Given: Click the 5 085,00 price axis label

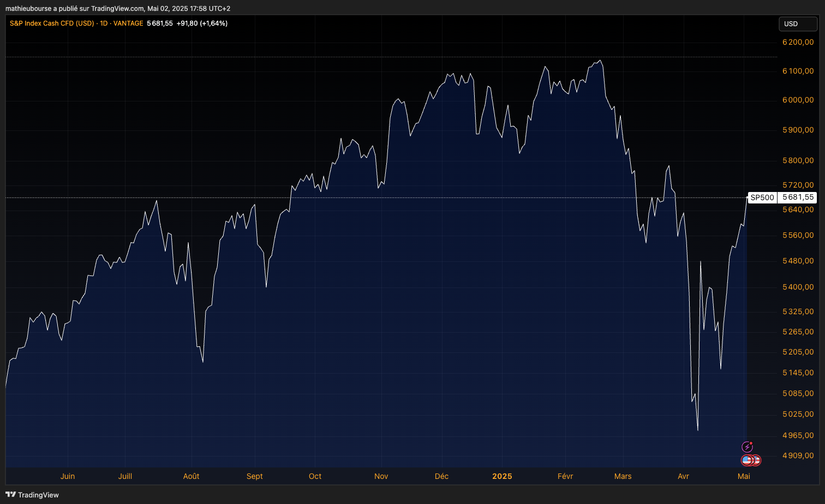Looking at the screenshot, I should click(x=798, y=393).
